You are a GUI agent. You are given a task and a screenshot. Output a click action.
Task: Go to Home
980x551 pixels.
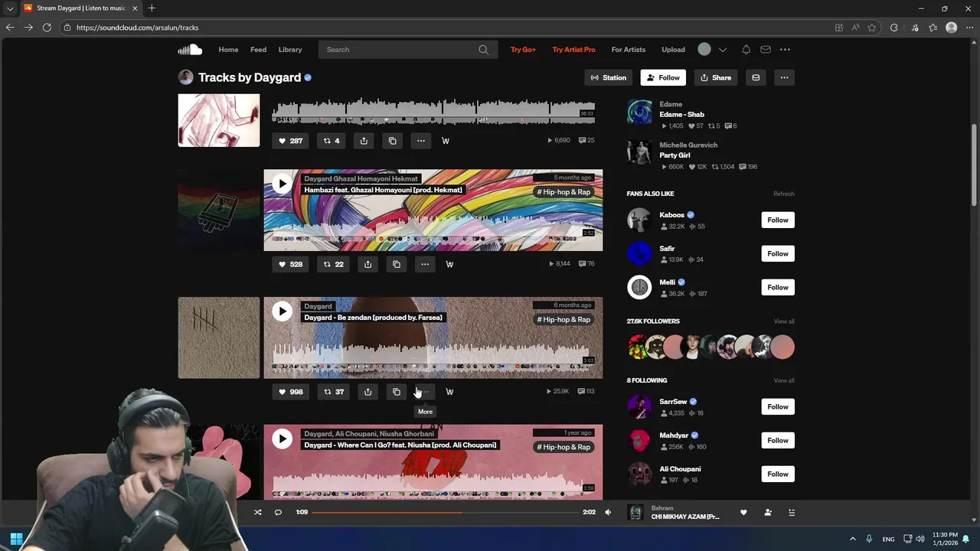[228, 50]
